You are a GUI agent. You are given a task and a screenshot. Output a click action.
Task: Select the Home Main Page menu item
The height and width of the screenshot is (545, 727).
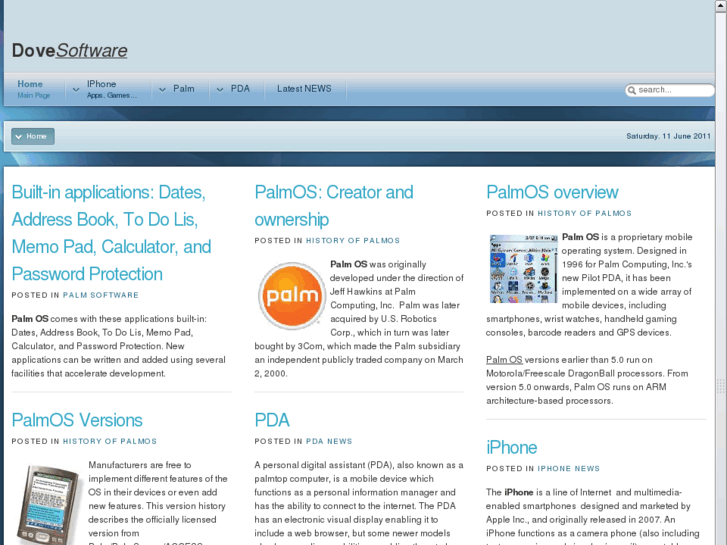(33, 89)
